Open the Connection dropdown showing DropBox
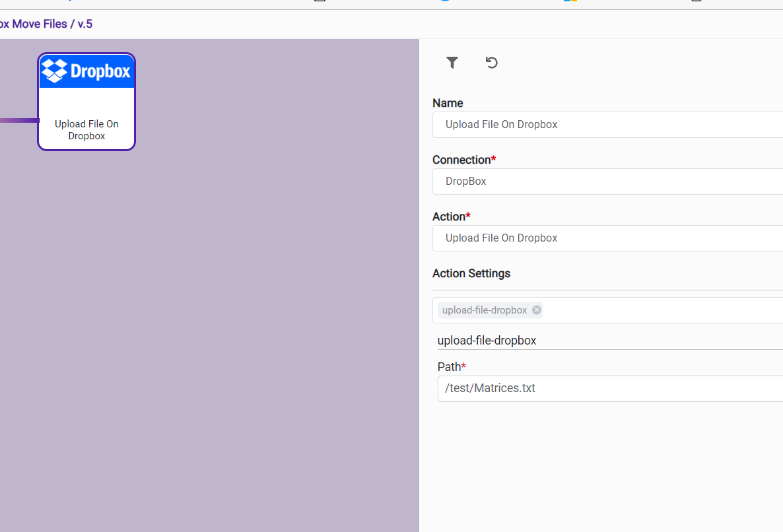Viewport: 783px width, 532px height. click(607, 182)
